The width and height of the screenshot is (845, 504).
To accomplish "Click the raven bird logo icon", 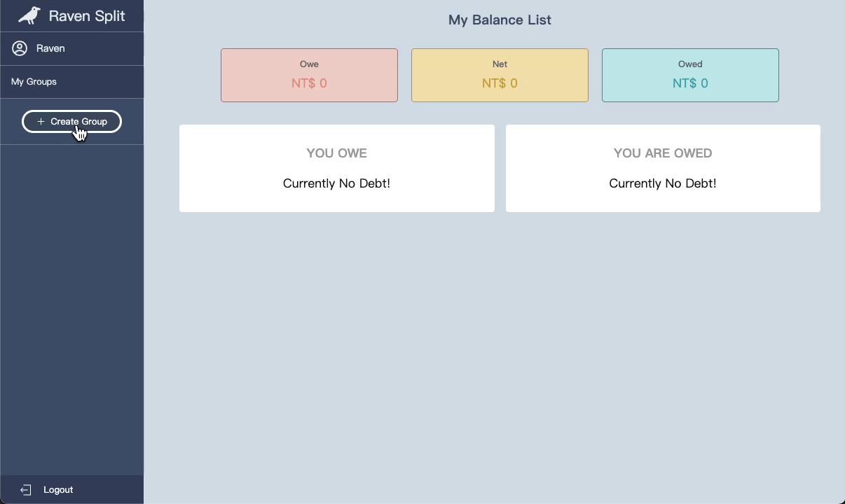I will (x=28, y=15).
